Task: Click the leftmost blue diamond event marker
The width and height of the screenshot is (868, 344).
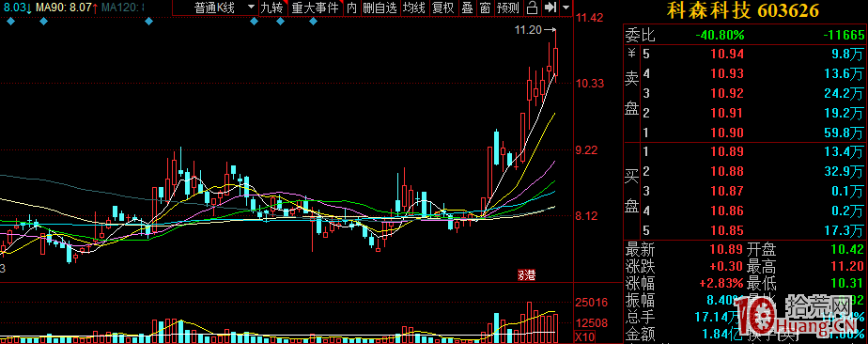Action: click(x=10, y=21)
